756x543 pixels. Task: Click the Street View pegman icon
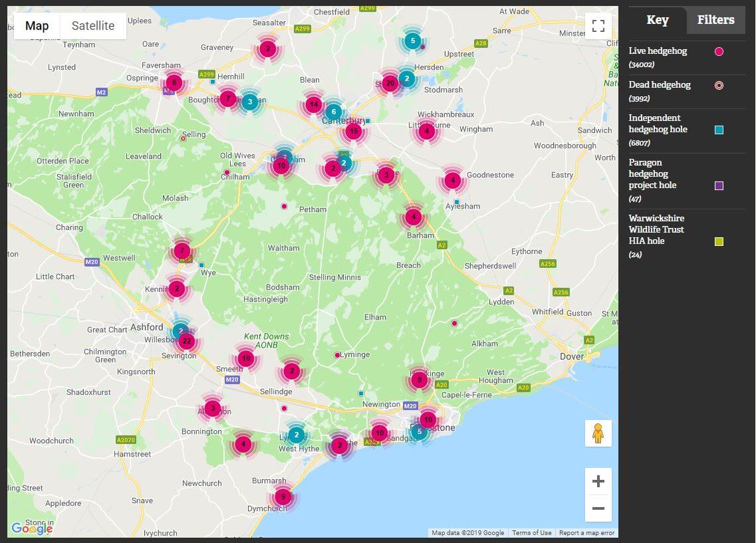(598, 433)
